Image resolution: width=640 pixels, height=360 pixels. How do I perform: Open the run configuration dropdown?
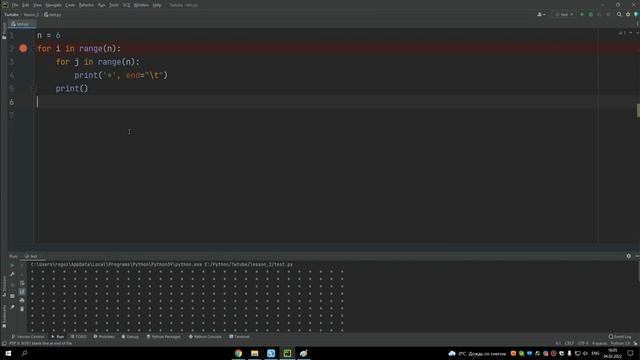click(564, 15)
